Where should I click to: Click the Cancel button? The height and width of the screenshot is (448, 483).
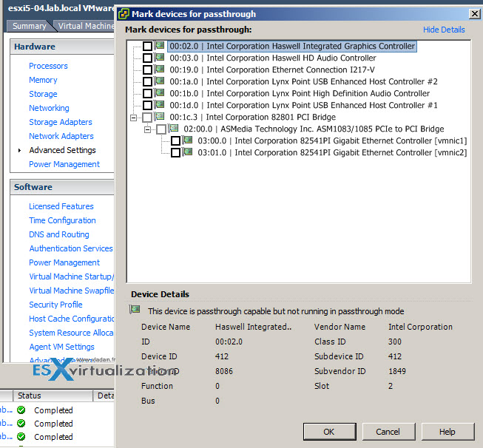(x=388, y=432)
